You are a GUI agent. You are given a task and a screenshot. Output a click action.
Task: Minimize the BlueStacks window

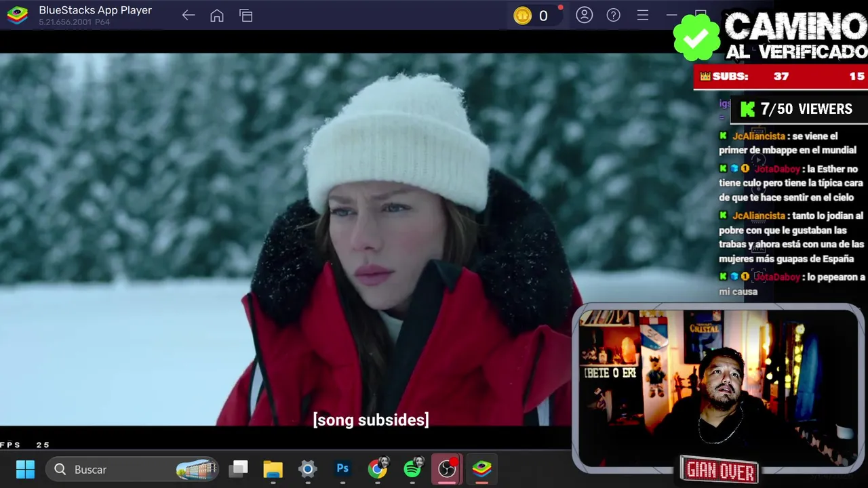pos(671,16)
